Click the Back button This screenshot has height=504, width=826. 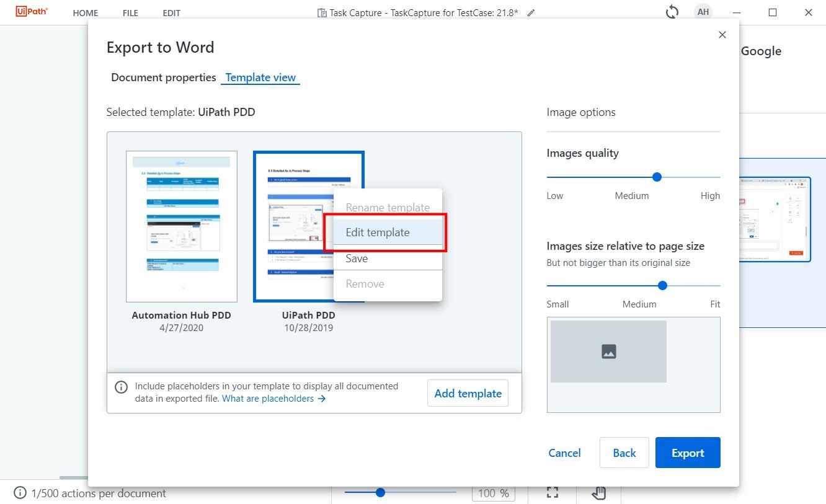624,453
